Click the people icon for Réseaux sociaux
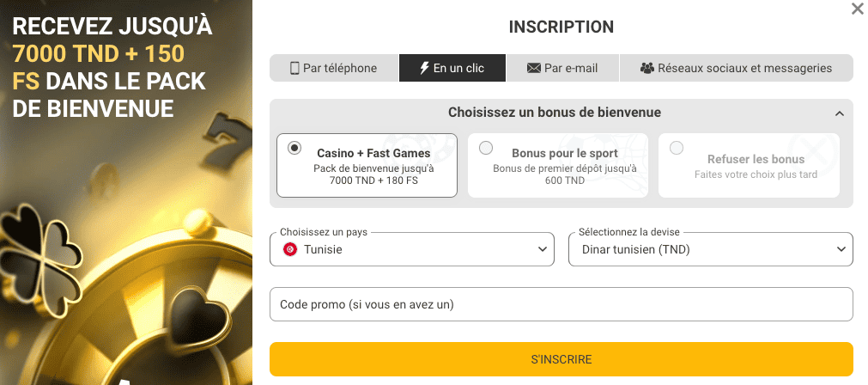Image resolution: width=868 pixels, height=385 pixels. pos(647,68)
